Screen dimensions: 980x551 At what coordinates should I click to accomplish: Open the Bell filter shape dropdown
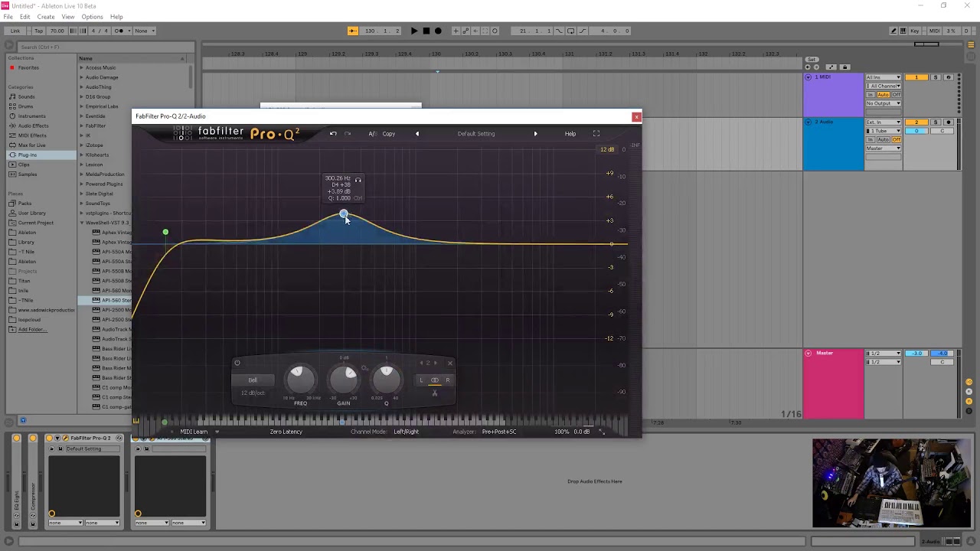pos(253,380)
